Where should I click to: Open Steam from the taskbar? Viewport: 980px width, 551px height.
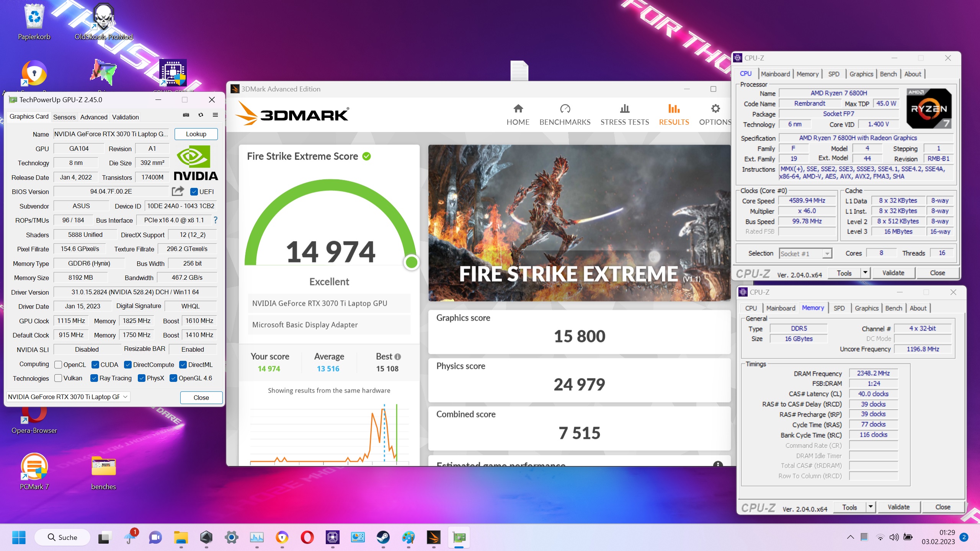pos(383,537)
